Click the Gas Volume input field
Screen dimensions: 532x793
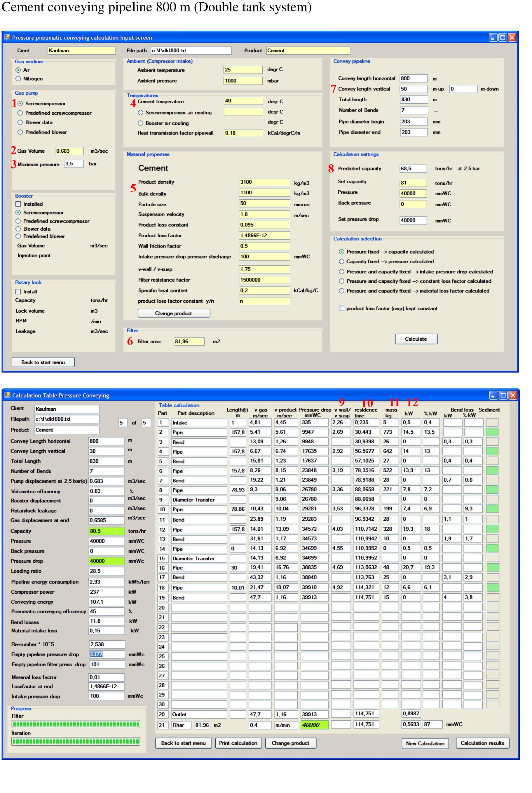(69, 151)
